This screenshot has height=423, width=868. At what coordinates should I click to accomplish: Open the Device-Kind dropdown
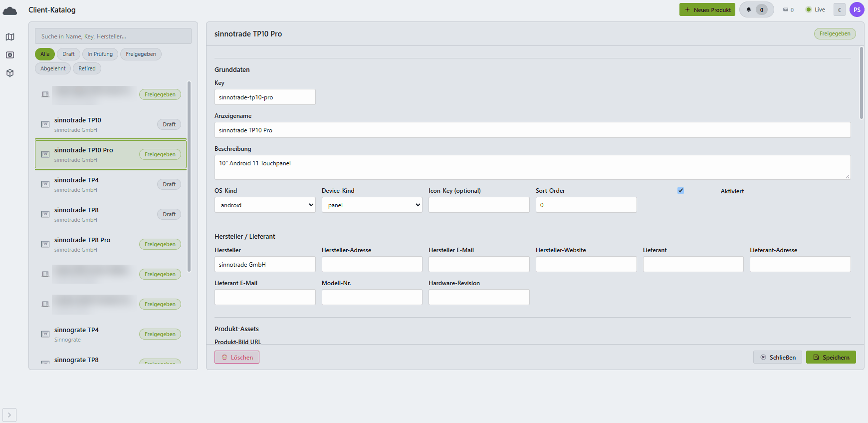coord(372,205)
